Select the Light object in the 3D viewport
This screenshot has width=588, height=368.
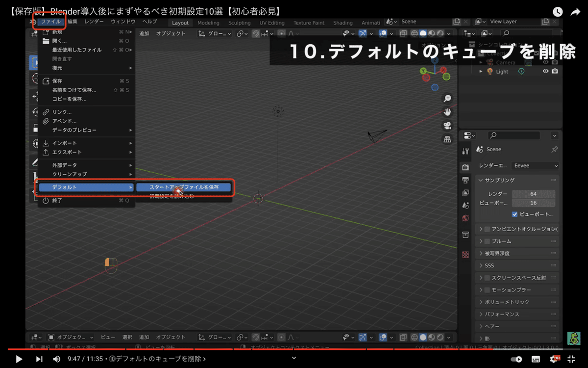tap(278, 111)
